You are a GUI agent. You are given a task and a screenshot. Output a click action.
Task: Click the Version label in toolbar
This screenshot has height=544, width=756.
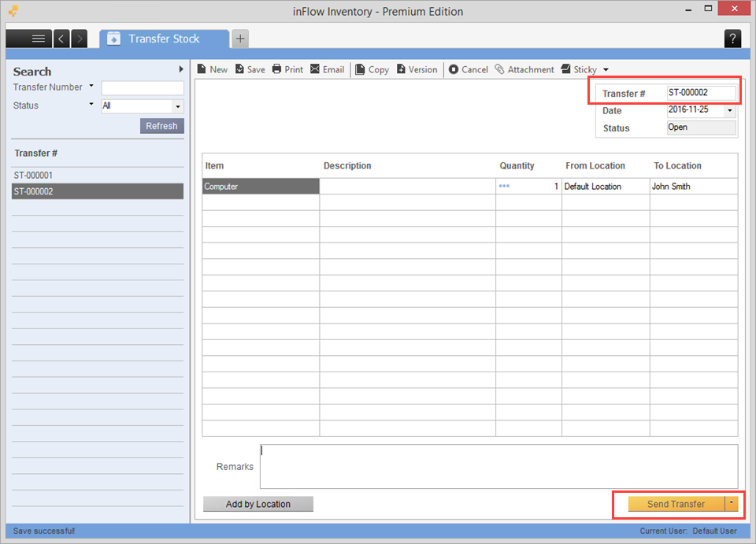pos(423,69)
